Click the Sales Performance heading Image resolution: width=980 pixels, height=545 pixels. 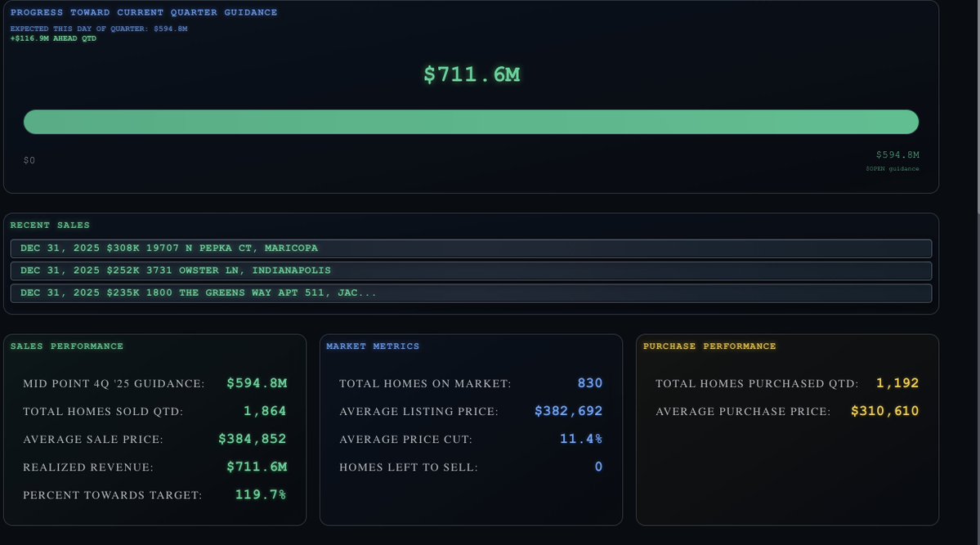[x=67, y=346]
